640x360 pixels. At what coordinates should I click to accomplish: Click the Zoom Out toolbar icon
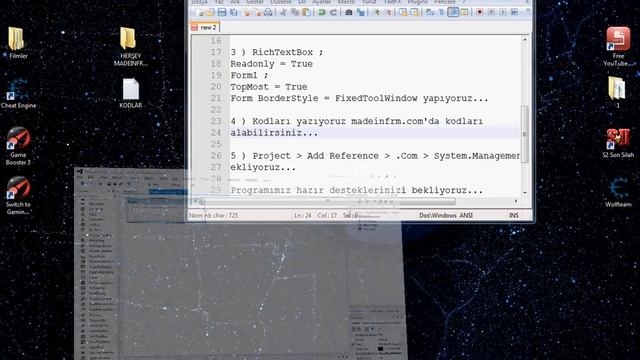click(388, 12)
